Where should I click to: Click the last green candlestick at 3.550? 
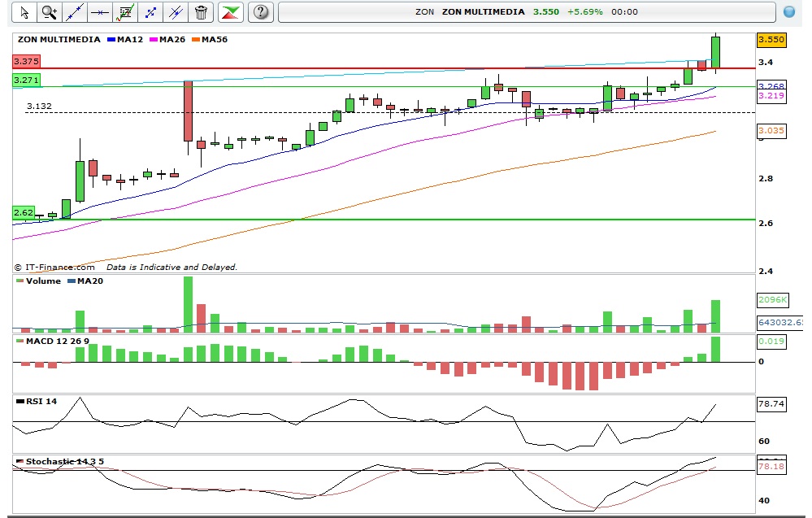tap(715, 52)
